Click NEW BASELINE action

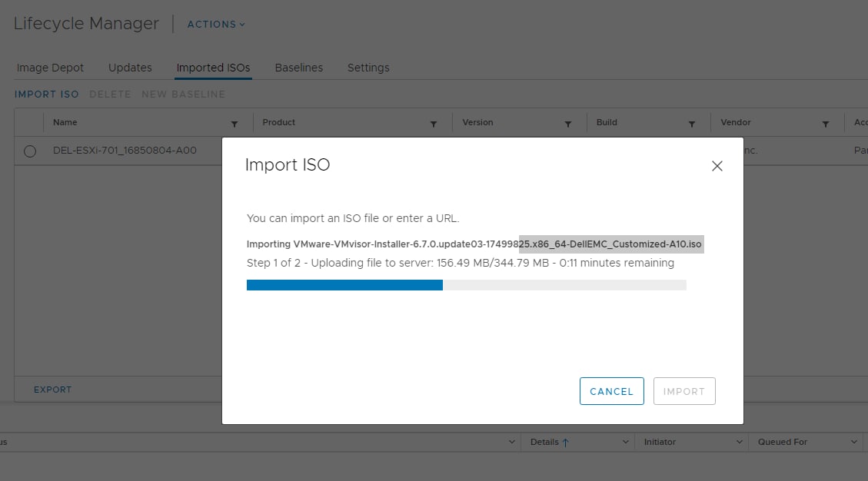[183, 94]
